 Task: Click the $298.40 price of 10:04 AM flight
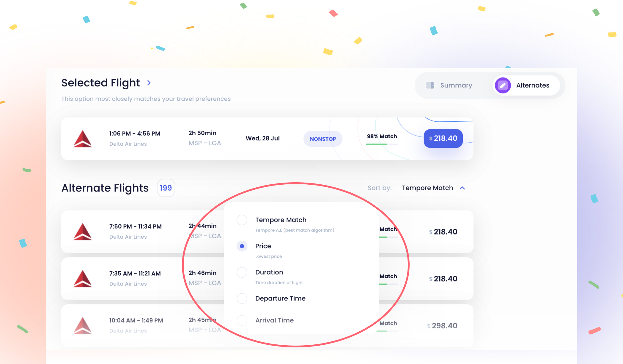442,326
